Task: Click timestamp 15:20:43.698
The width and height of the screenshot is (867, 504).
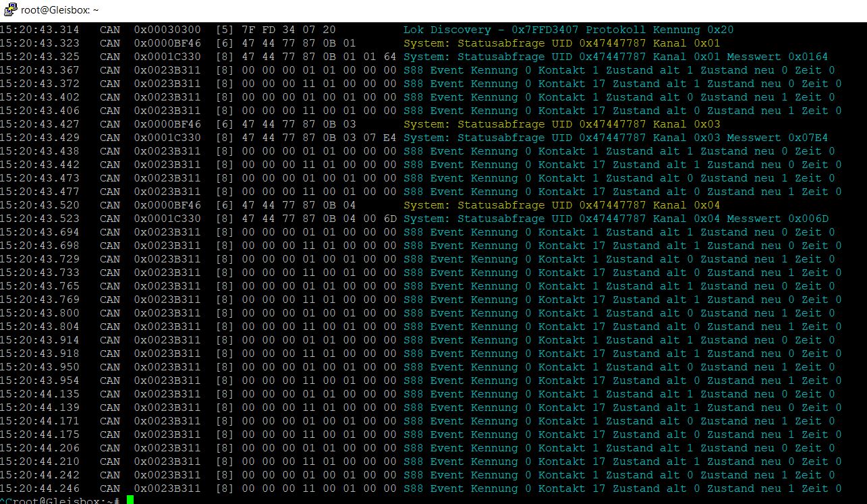Action: click(40, 246)
